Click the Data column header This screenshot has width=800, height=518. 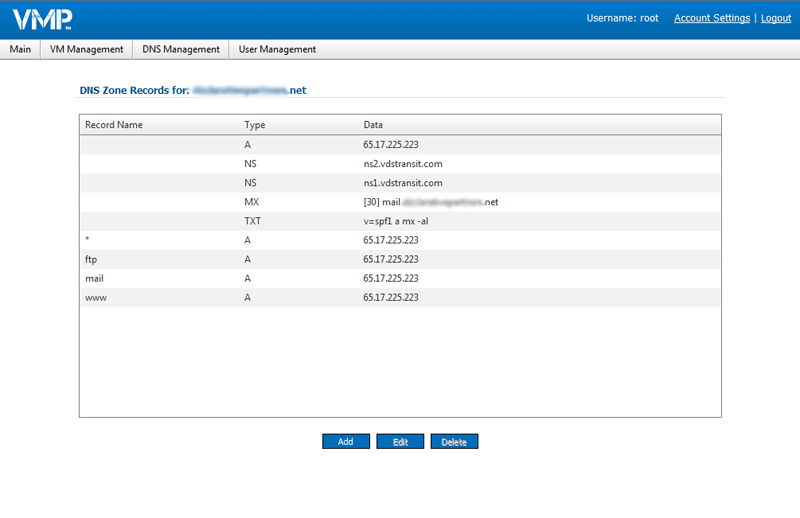click(x=373, y=125)
